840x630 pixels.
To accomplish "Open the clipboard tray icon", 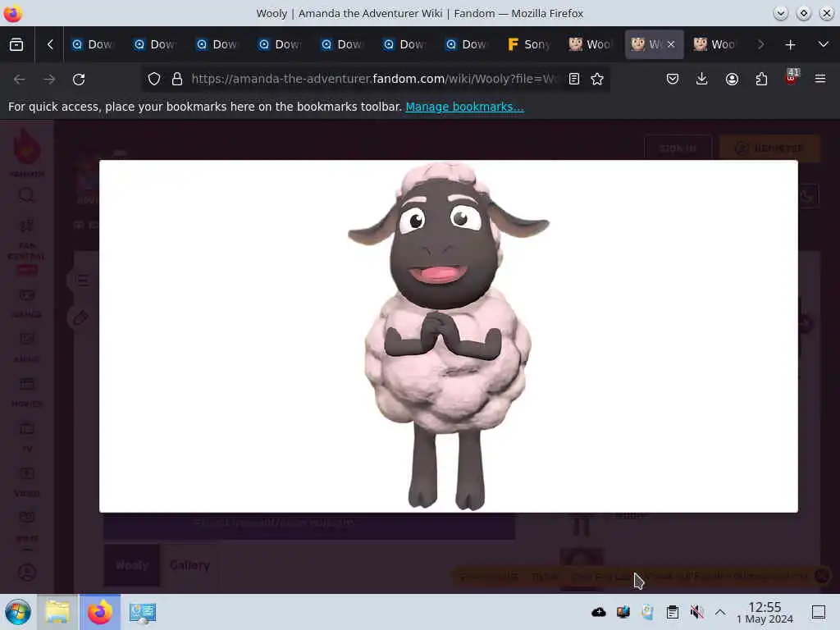I will [x=673, y=612].
